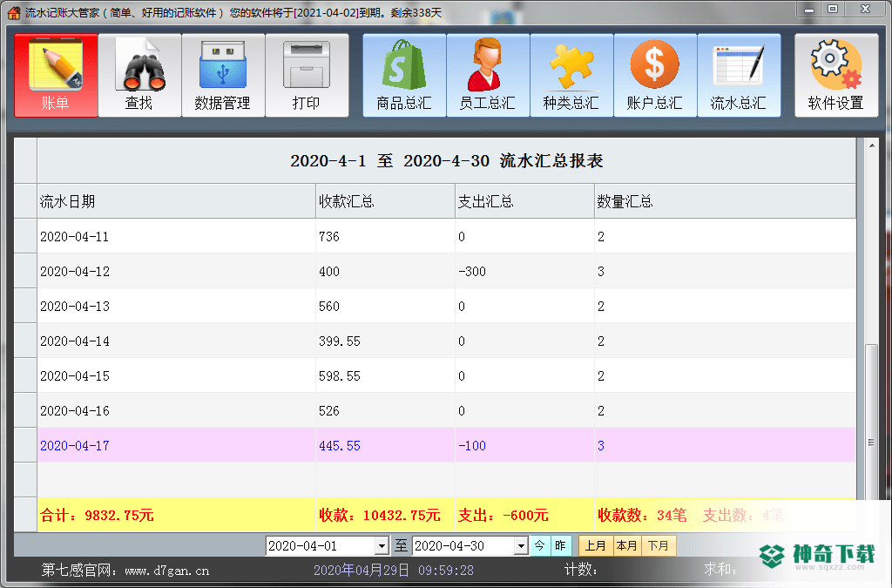The image size is (892, 588).
Task: Click the house app icon in title bar
Action: (x=14, y=12)
